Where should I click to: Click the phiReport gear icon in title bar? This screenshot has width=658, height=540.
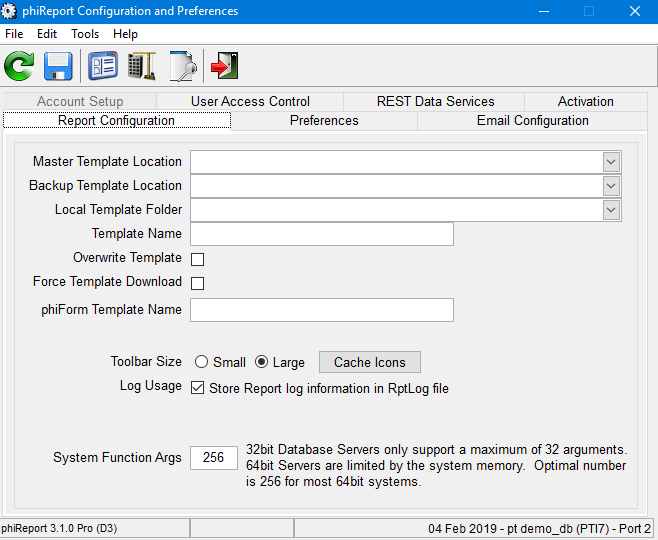click(x=9, y=11)
